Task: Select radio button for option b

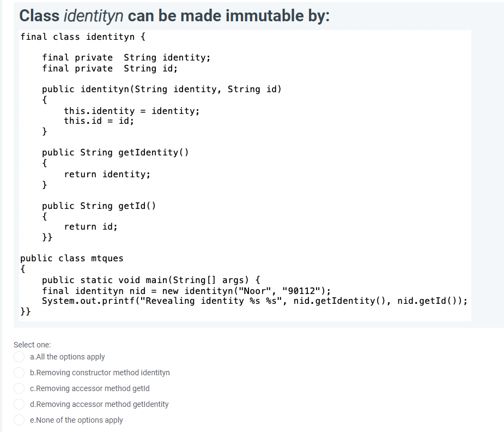Action: 19,373
